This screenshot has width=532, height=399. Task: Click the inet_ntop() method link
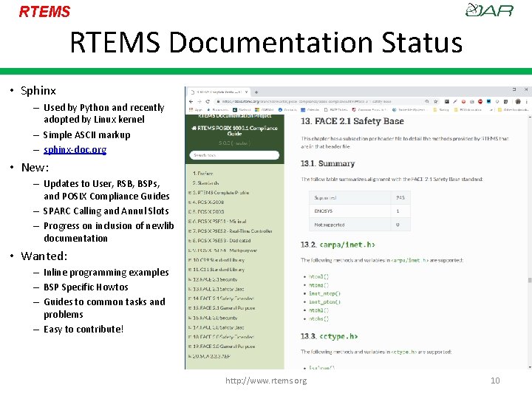(x=324, y=293)
